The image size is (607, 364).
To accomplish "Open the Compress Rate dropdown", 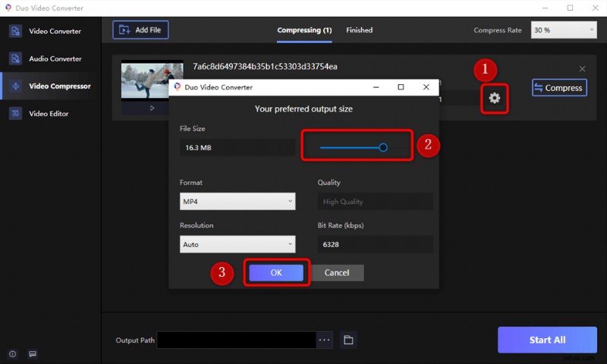I will [564, 30].
